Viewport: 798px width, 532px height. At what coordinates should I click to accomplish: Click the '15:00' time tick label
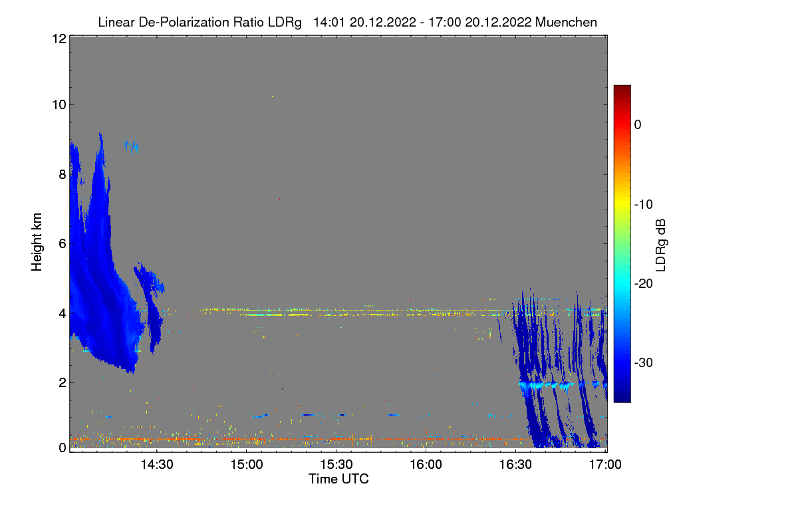247,465
